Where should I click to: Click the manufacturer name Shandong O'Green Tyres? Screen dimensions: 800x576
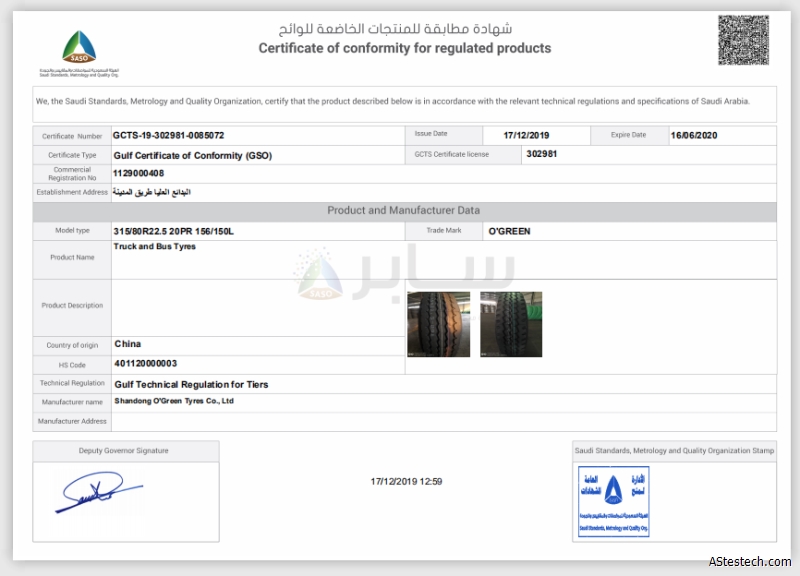tap(174, 401)
